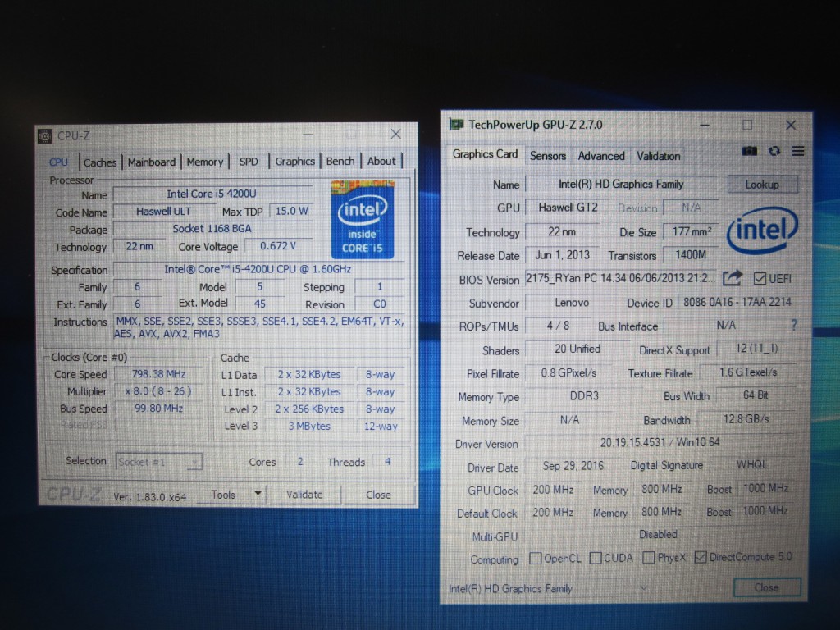Toggle the PhysX checkbox
This screenshot has height=630, width=840.
point(648,558)
